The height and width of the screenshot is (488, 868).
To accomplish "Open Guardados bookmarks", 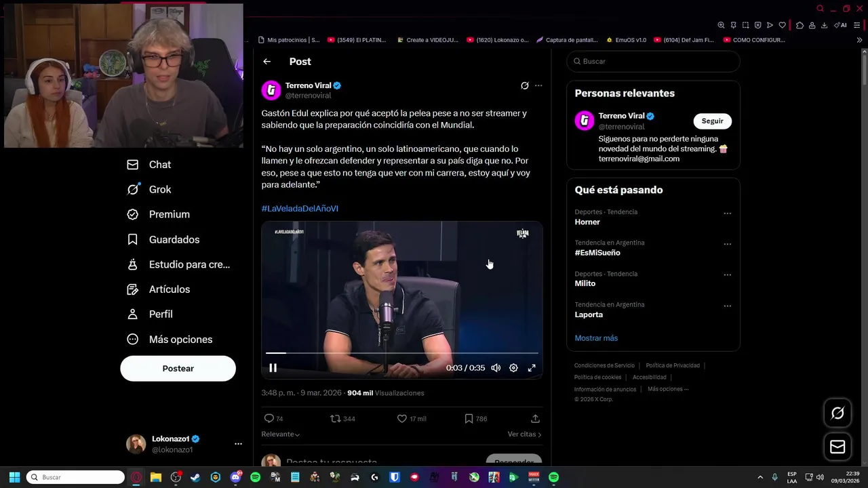I will coord(163,239).
